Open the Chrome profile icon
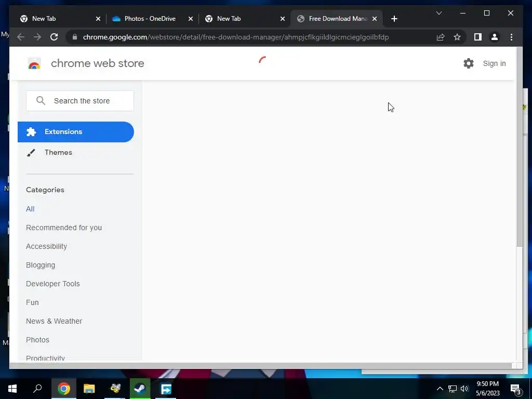Screen dimensions: 532x399 (495, 37)
